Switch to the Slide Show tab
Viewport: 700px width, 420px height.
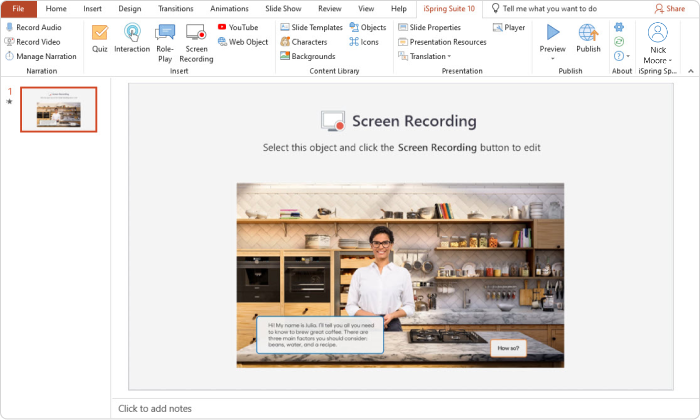tap(283, 8)
